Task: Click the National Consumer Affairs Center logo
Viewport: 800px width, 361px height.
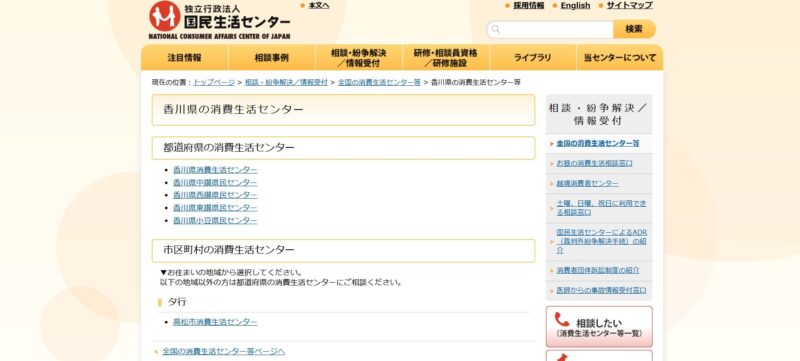Action: [x=219, y=20]
